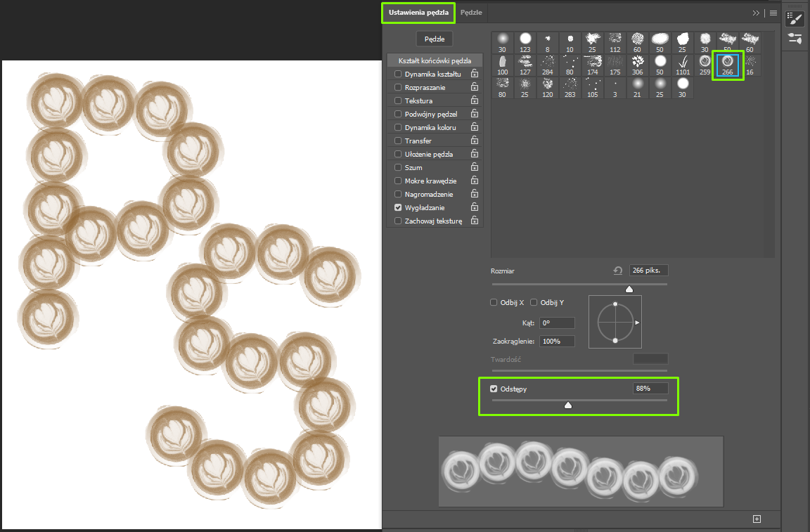Reset brush size to original with arrow icon

[618, 271]
